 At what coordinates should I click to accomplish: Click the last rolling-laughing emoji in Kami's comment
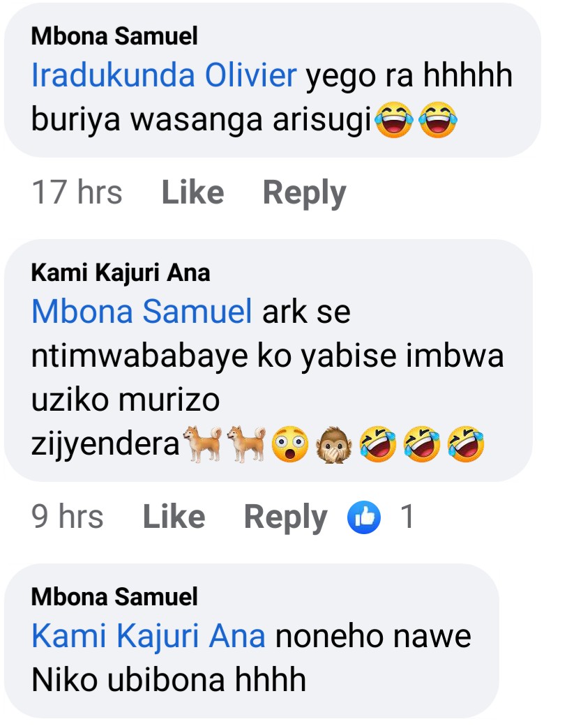click(x=467, y=444)
